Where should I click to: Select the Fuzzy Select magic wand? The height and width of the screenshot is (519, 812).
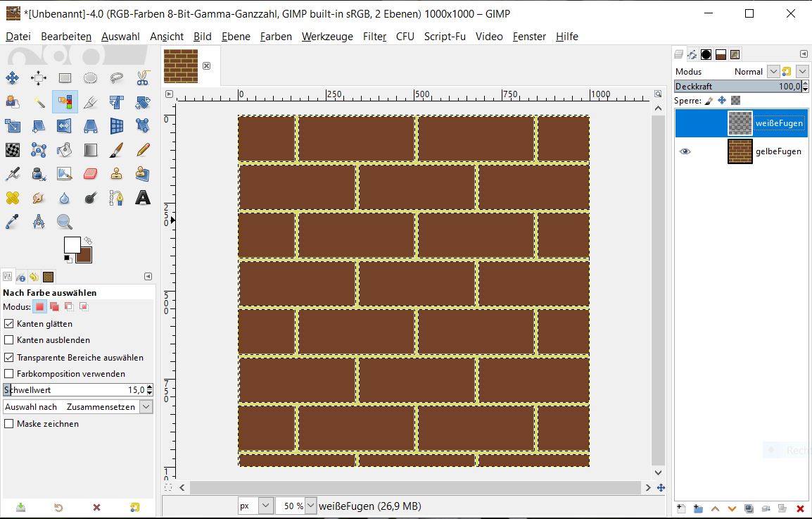click(x=38, y=101)
